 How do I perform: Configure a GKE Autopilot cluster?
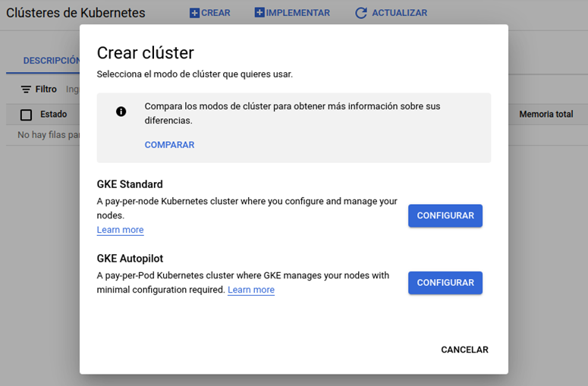[x=445, y=283]
